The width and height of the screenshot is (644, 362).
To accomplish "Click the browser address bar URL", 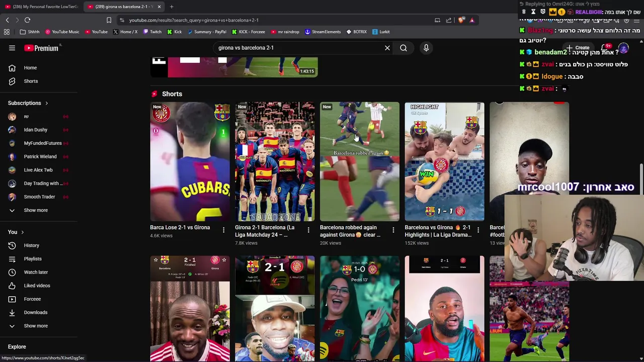I will (x=194, y=20).
